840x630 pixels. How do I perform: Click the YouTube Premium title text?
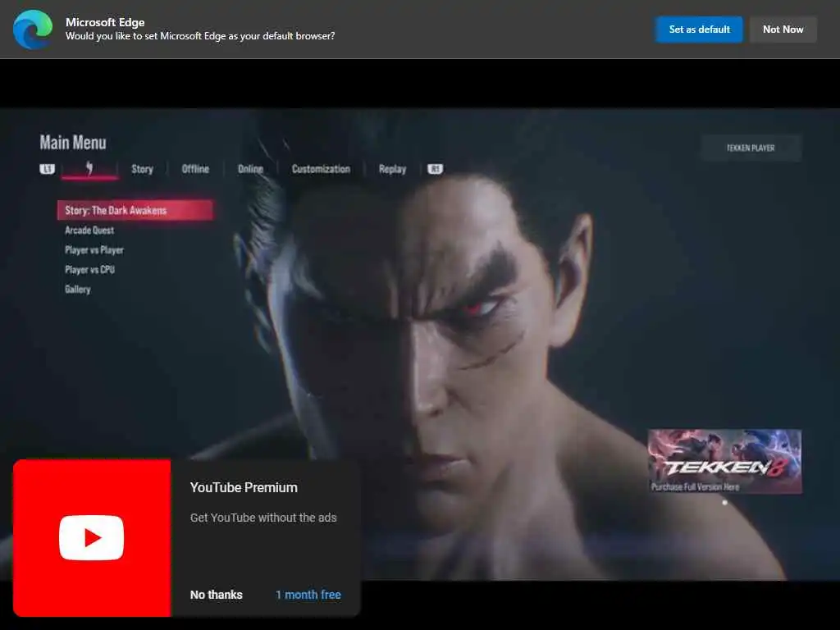(244, 487)
